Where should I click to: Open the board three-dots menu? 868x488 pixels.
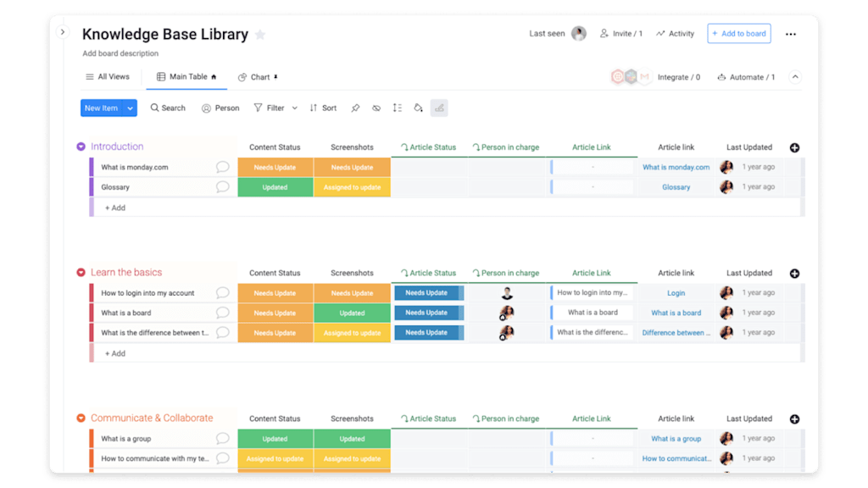tap(791, 34)
